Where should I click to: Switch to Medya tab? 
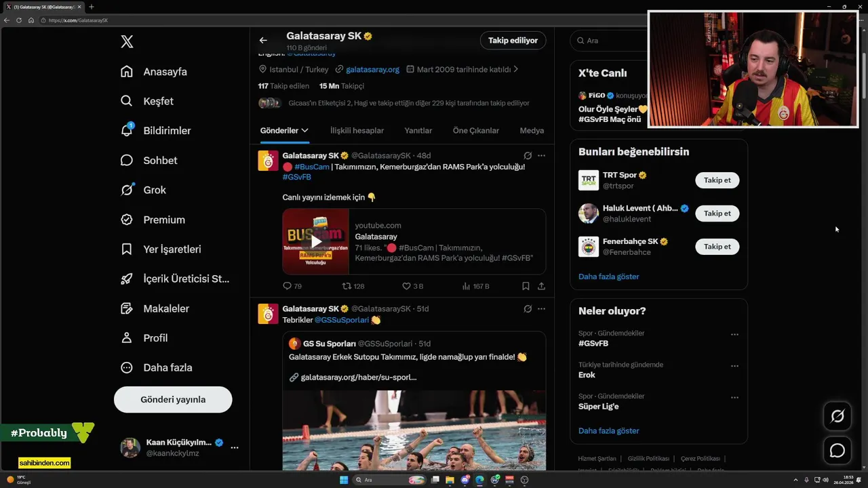(532, 130)
